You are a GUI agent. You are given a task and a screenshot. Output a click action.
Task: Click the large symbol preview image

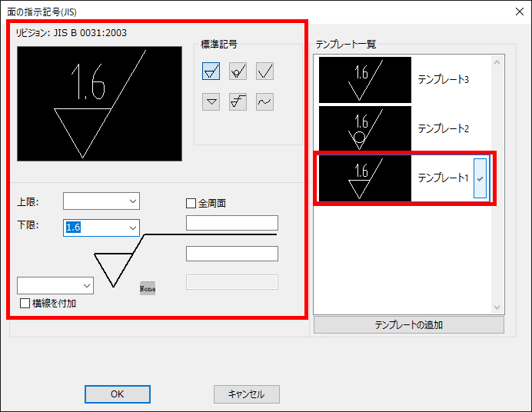tap(99, 104)
